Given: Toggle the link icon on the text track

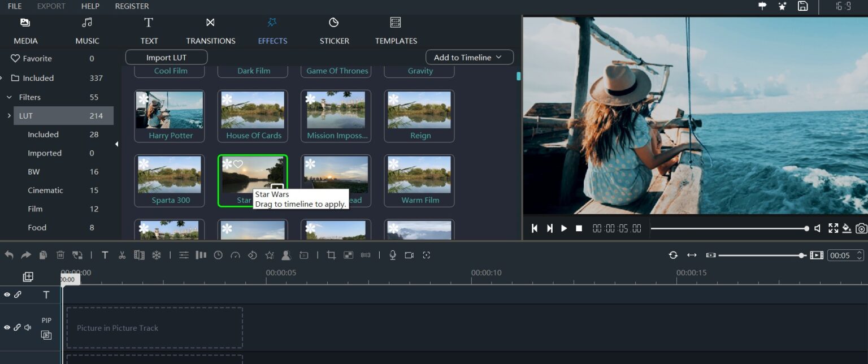Looking at the screenshot, I should tap(18, 294).
